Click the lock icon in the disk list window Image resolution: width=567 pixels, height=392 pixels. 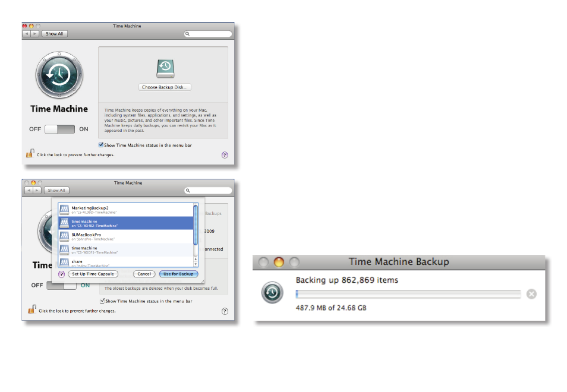click(x=32, y=309)
